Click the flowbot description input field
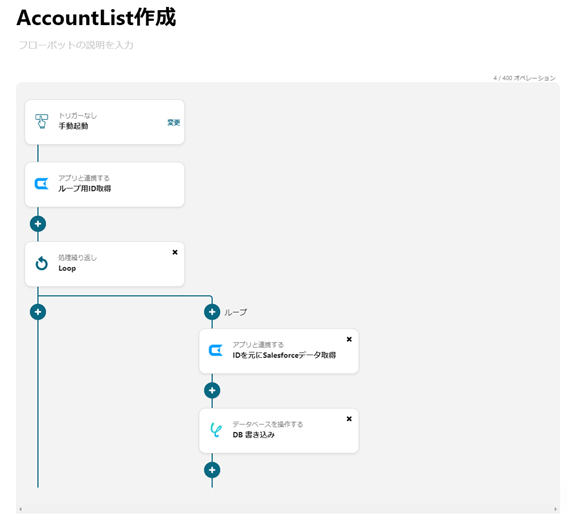 76,45
